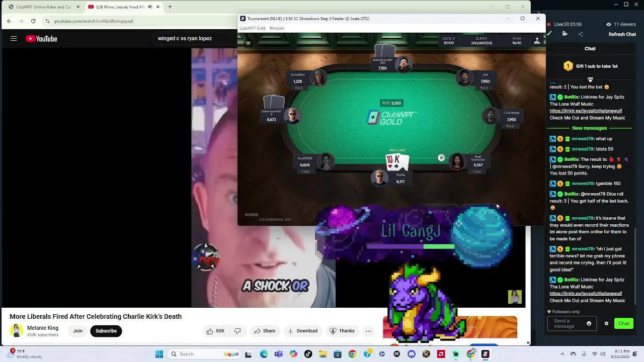This screenshot has width=644, height=362.
Task: Jump to New messages in chat
Action: point(589,128)
